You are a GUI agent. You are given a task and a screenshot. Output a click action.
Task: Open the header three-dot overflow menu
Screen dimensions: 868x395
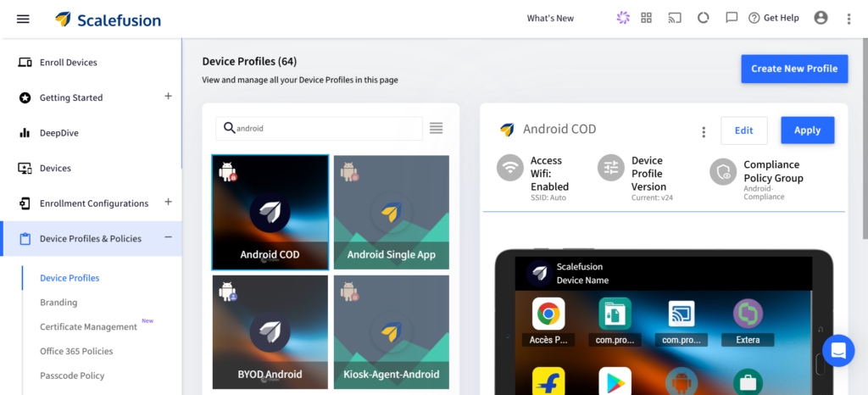[849, 19]
